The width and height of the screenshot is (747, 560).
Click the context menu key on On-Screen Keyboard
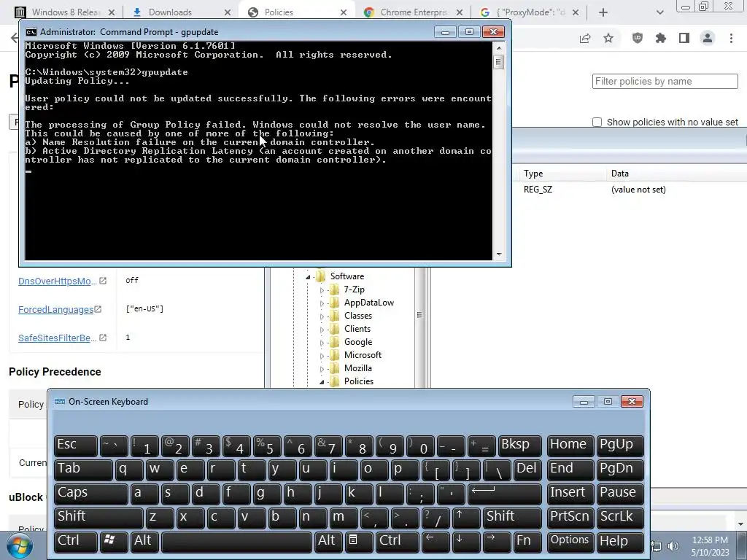point(359,542)
